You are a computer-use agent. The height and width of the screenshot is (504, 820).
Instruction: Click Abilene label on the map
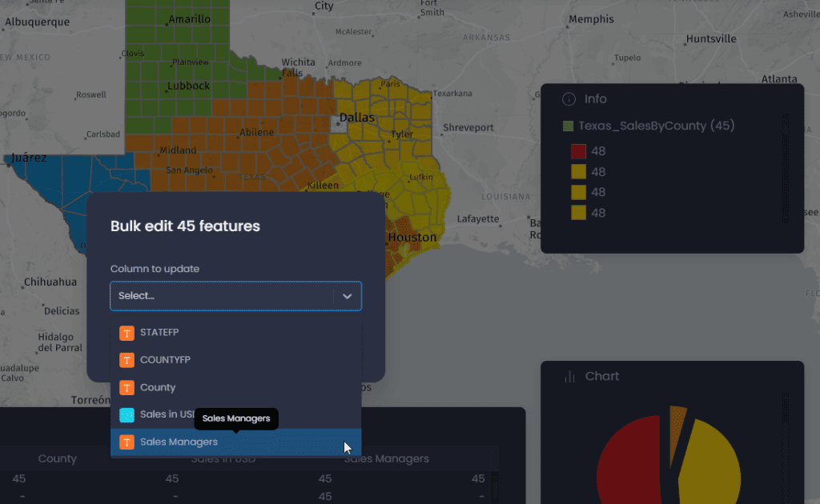pyautogui.click(x=256, y=132)
